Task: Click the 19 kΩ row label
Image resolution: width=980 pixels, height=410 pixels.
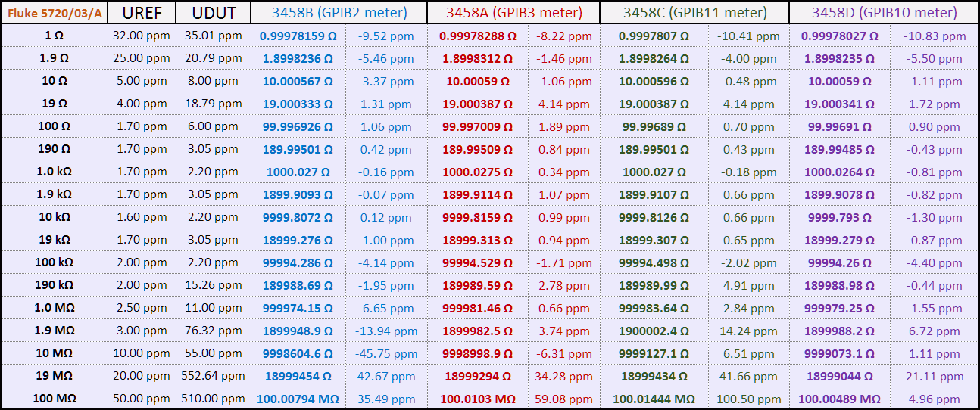Action: pyautogui.click(x=55, y=240)
